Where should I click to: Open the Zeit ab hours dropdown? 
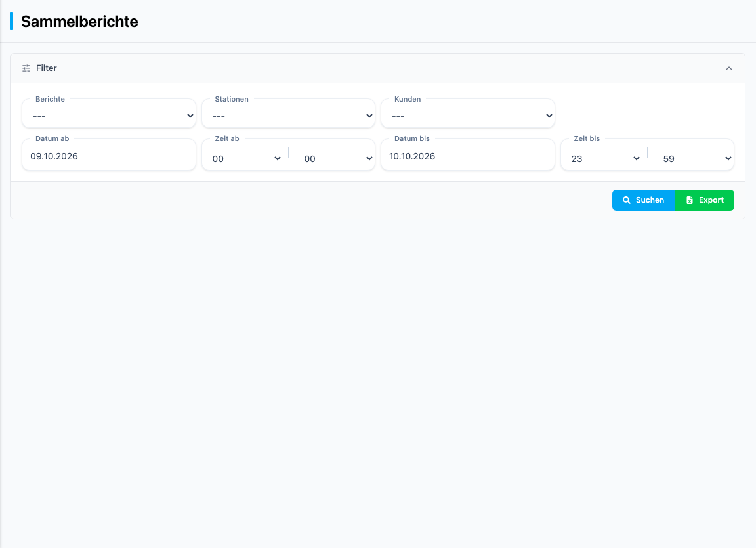[246, 159]
